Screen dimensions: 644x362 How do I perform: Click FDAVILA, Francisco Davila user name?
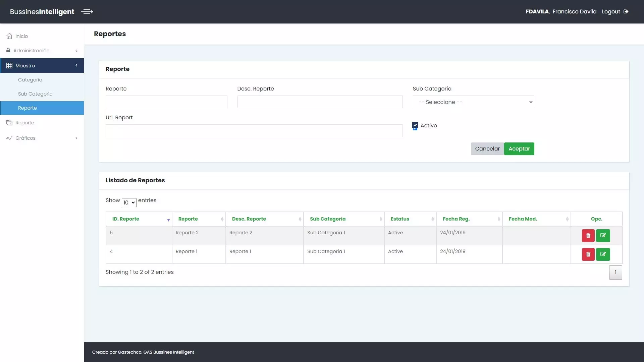[x=561, y=12]
